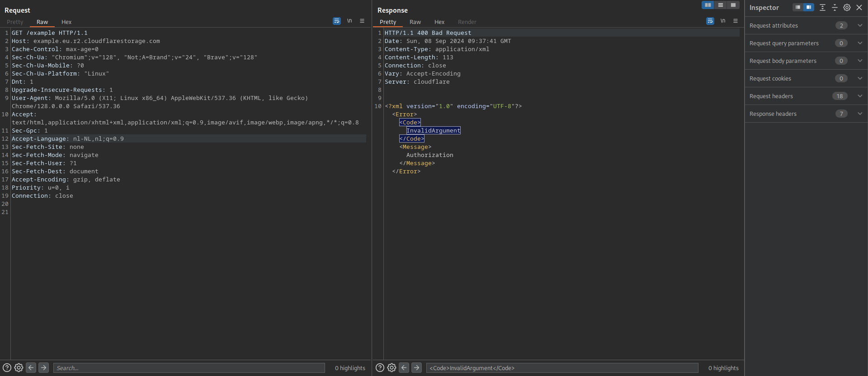Click the Host header line in Request
868x376 pixels.
coord(86,41)
